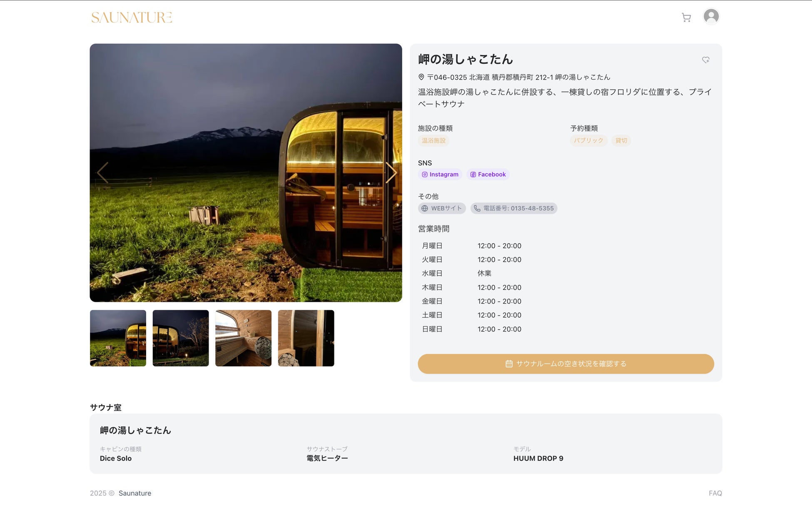Open the WEBサイト link

442,208
